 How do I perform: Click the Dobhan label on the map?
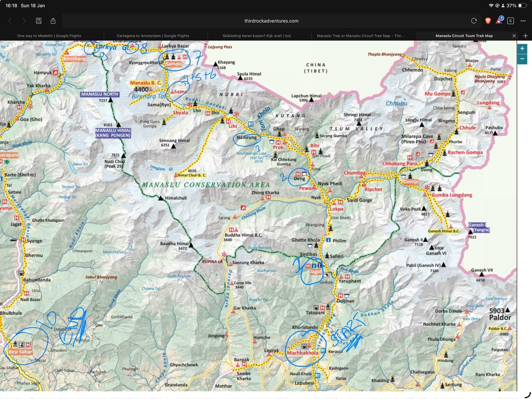345,301
